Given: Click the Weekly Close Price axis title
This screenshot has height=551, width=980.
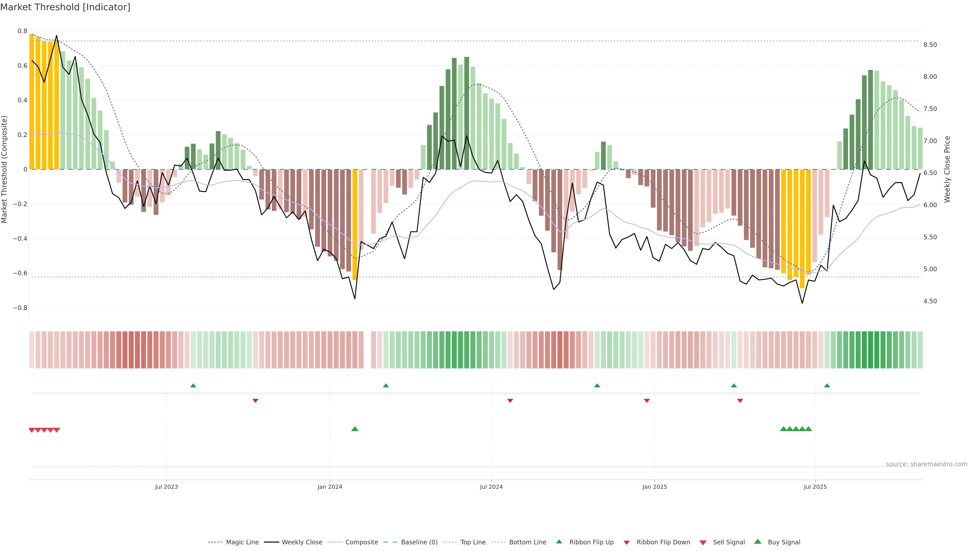Looking at the screenshot, I should pyautogui.click(x=947, y=169).
